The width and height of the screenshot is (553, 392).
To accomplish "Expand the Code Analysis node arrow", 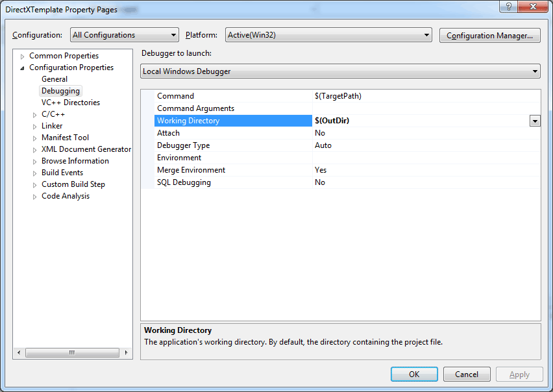I will [34, 197].
